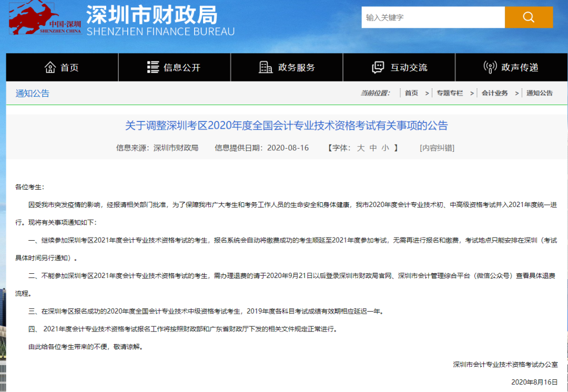Screen dimensions: 568x392
Task: Set font size to medium (中)
Action: [x=373, y=148]
